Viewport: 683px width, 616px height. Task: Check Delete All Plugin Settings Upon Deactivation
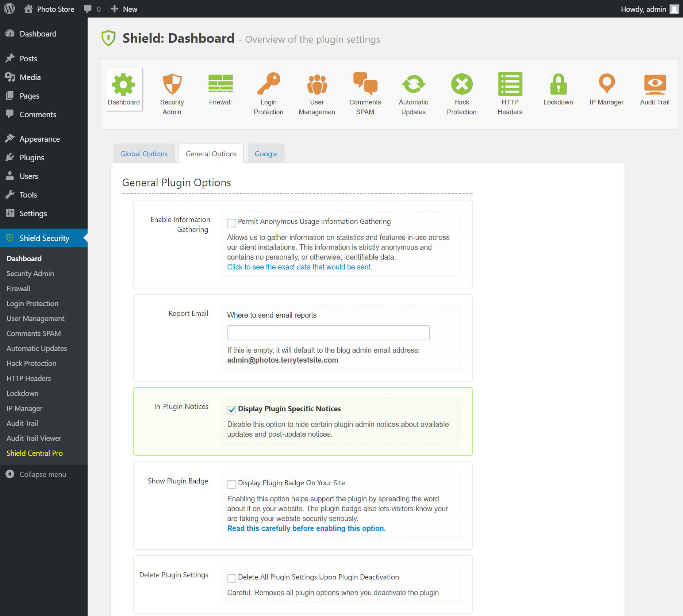pyautogui.click(x=231, y=578)
